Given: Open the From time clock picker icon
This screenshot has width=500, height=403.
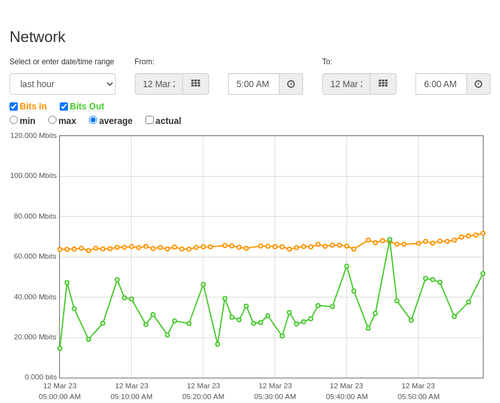Looking at the screenshot, I should 291,84.
